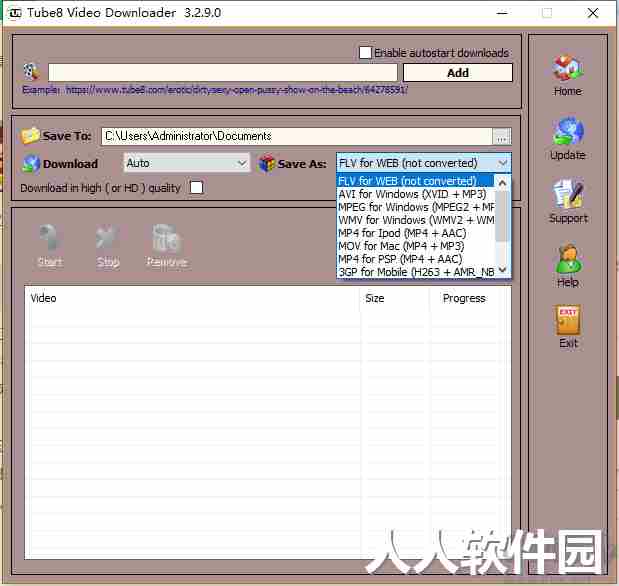Click the Save To folder icon

point(30,135)
